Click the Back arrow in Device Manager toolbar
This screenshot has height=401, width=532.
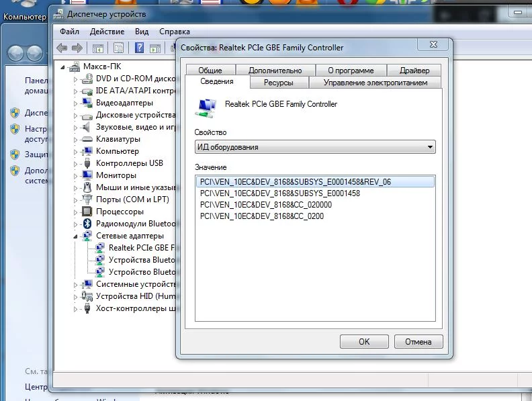[x=62, y=48]
